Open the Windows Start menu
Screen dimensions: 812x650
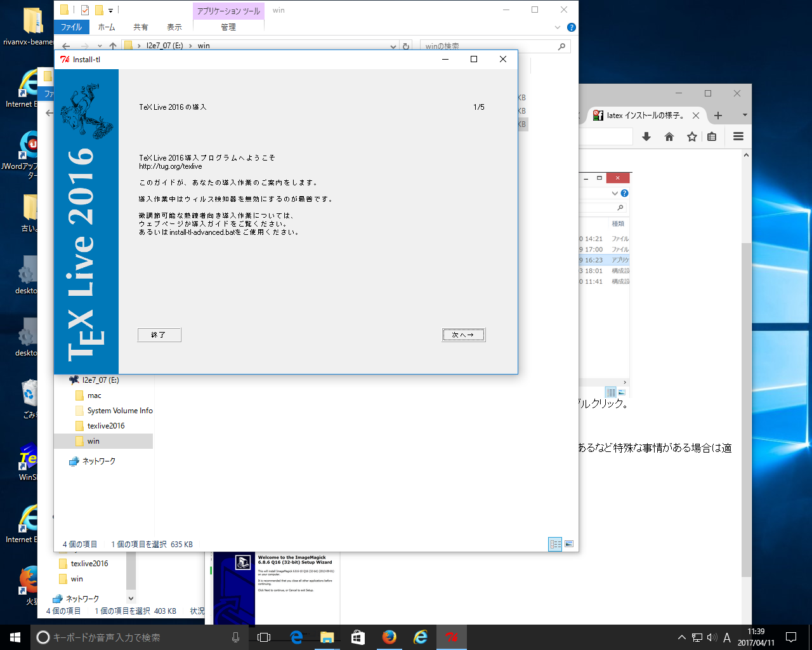click(15, 637)
